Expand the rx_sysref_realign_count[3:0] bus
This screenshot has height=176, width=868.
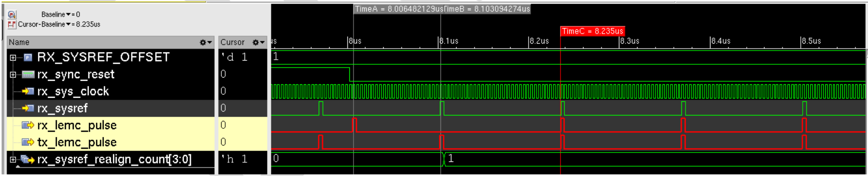click(13, 160)
